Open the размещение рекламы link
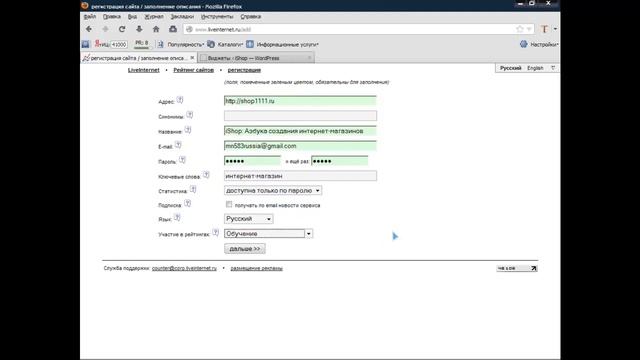The width and height of the screenshot is (640, 360). [x=256, y=268]
